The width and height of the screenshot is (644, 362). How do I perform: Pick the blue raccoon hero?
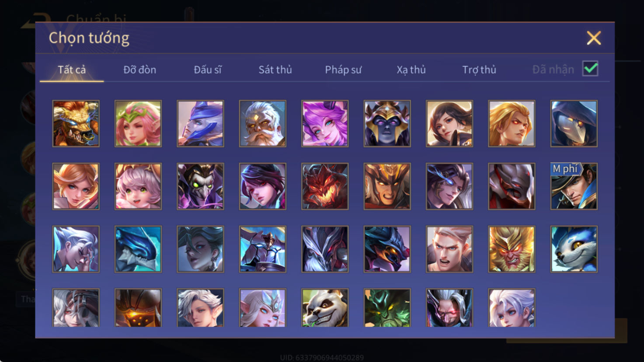pyautogui.click(x=574, y=249)
